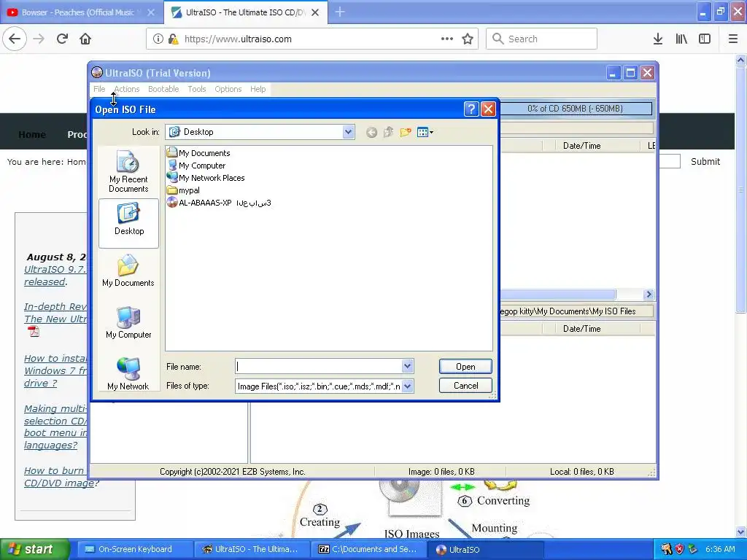Open the browser hamburger menu
The height and width of the screenshot is (560, 747).
click(x=733, y=39)
